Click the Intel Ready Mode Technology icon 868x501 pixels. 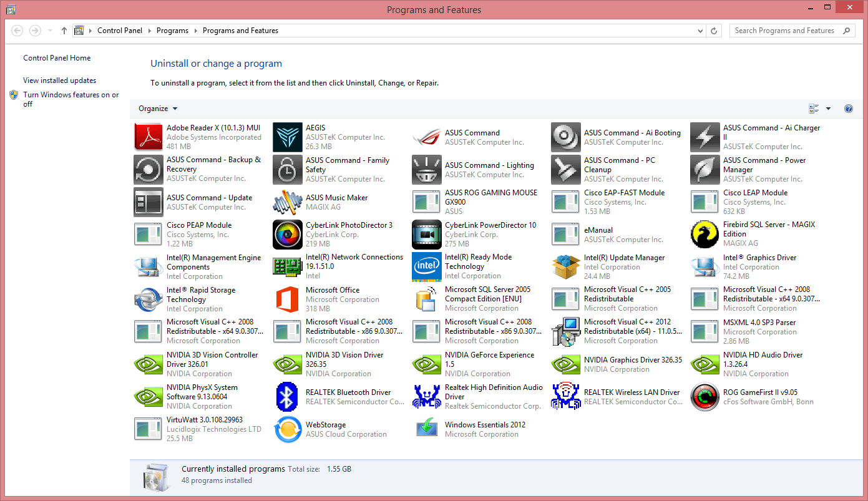coord(427,267)
